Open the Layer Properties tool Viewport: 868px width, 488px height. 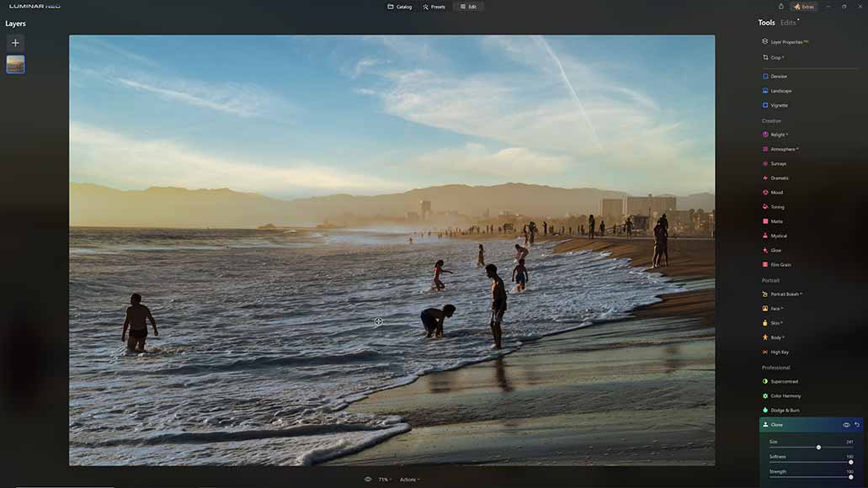[786, 42]
